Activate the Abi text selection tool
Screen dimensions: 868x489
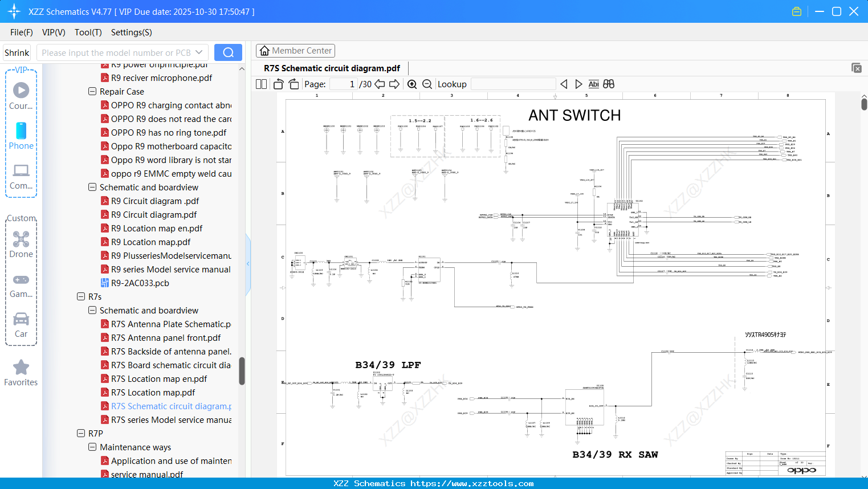pyautogui.click(x=593, y=84)
